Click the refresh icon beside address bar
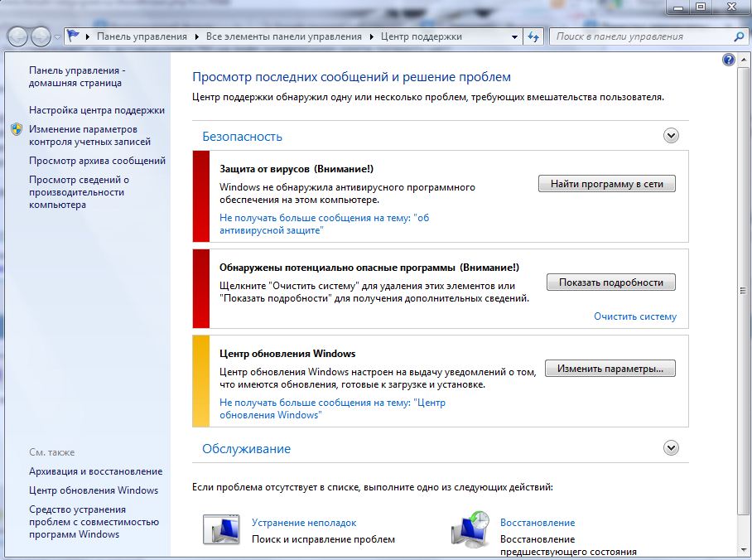Image resolution: width=752 pixels, height=560 pixels. (x=533, y=36)
